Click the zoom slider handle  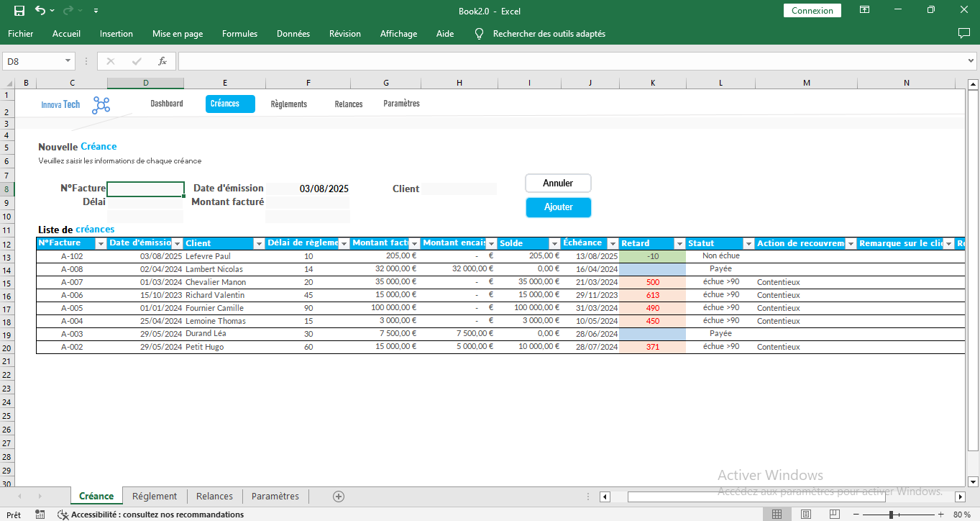pyautogui.click(x=891, y=515)
